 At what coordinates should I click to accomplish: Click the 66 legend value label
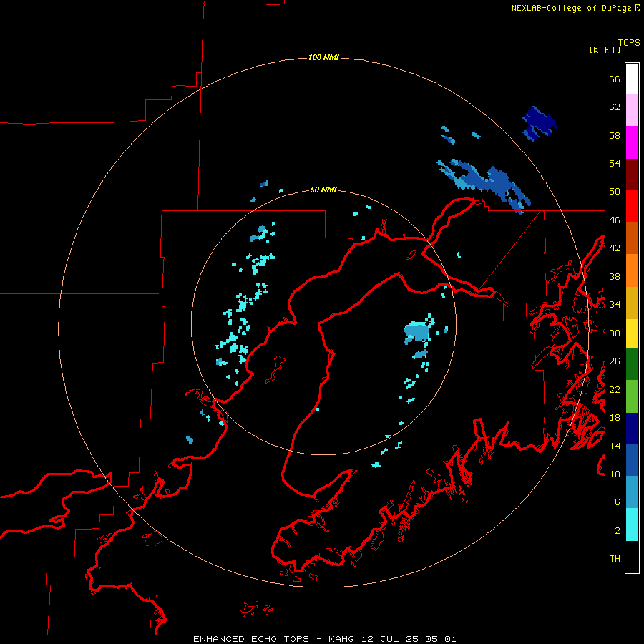coord(615,79)
